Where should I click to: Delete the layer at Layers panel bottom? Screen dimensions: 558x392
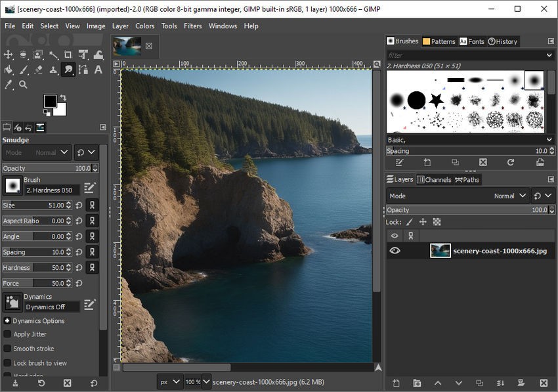pos(544,383)
